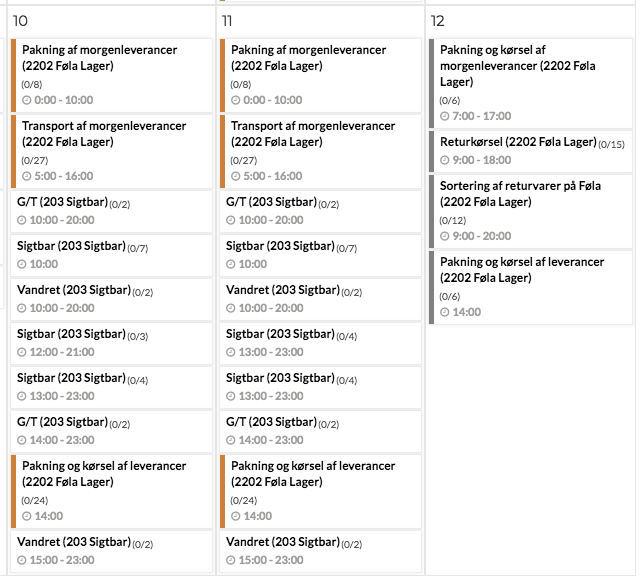
Task: Select the day 11 date header
Action: pyautogui.click(x=227, y=21)
